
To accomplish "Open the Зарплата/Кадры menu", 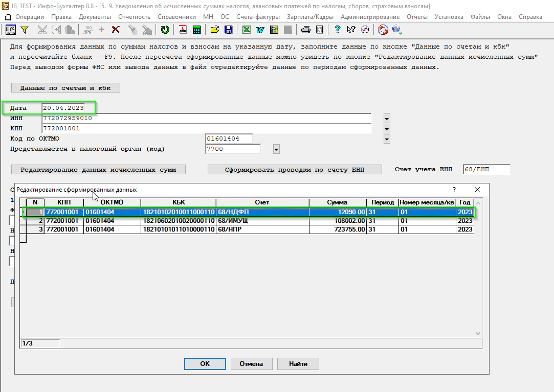I will tap(310, 16).
